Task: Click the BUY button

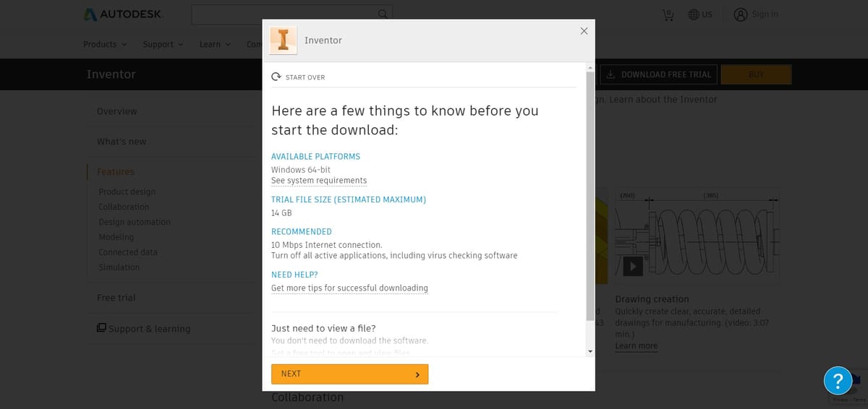Action: pyautogui.click(x=756, y=74)
